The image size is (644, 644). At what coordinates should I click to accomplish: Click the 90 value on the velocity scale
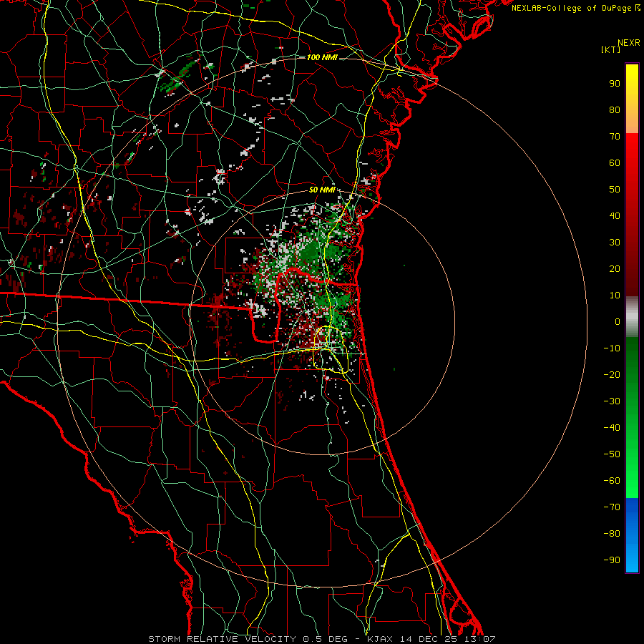[x=615, y=84]
